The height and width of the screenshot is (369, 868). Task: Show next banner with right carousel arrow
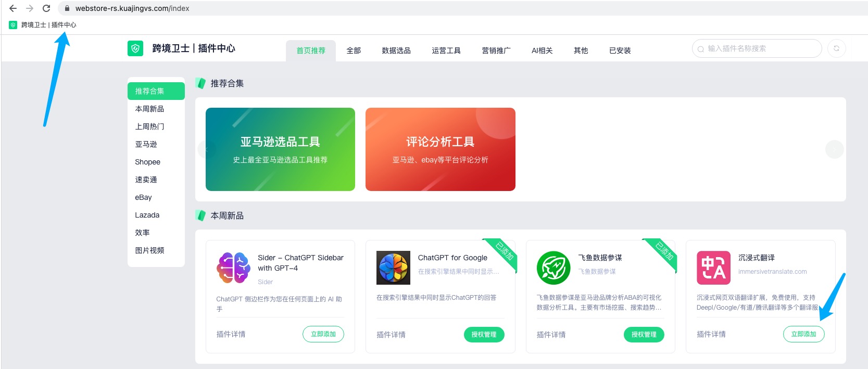pyautogui.click(x=835, y=149)
